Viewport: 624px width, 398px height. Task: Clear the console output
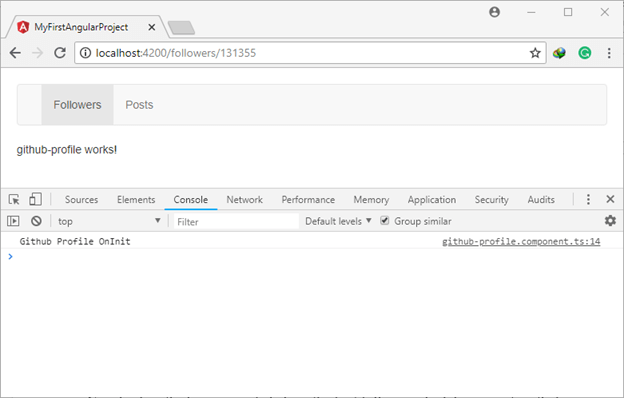pos(36,221)
